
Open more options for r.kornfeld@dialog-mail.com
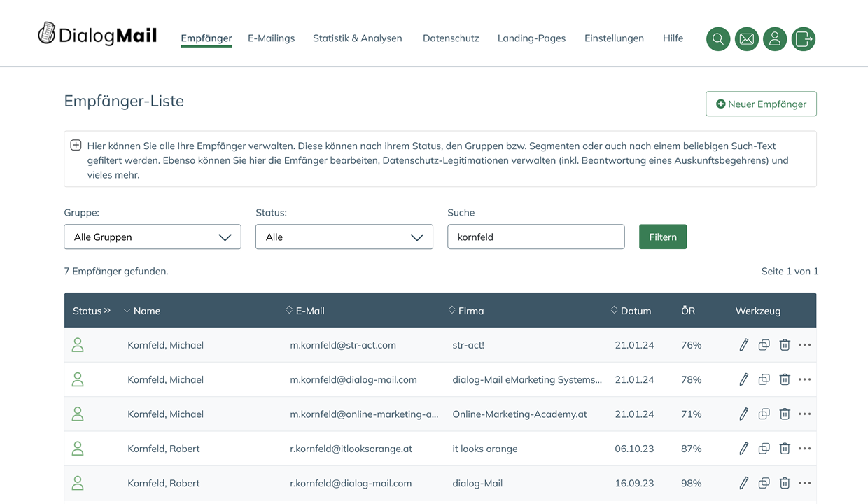[805, 483]
